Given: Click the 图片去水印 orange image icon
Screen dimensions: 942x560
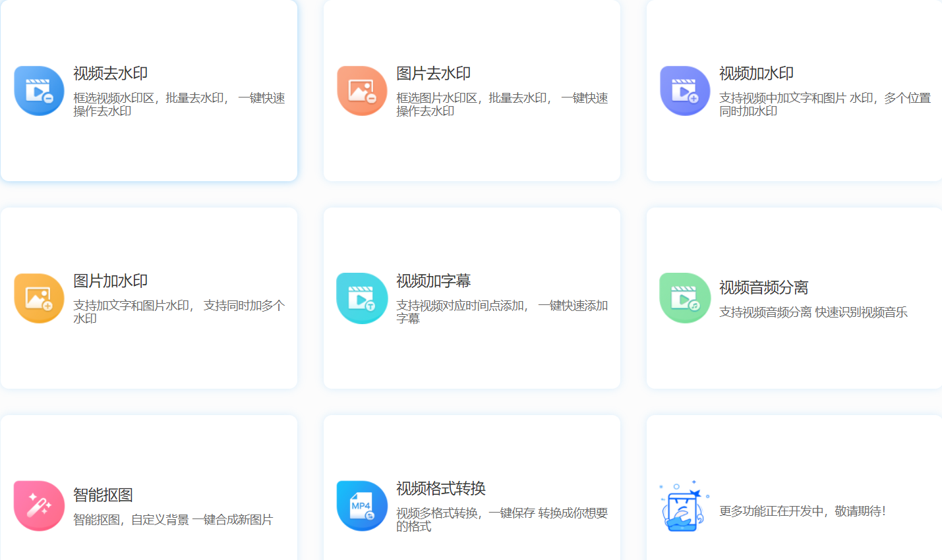Looking at the screenshot, I should (x=362, y=91).
